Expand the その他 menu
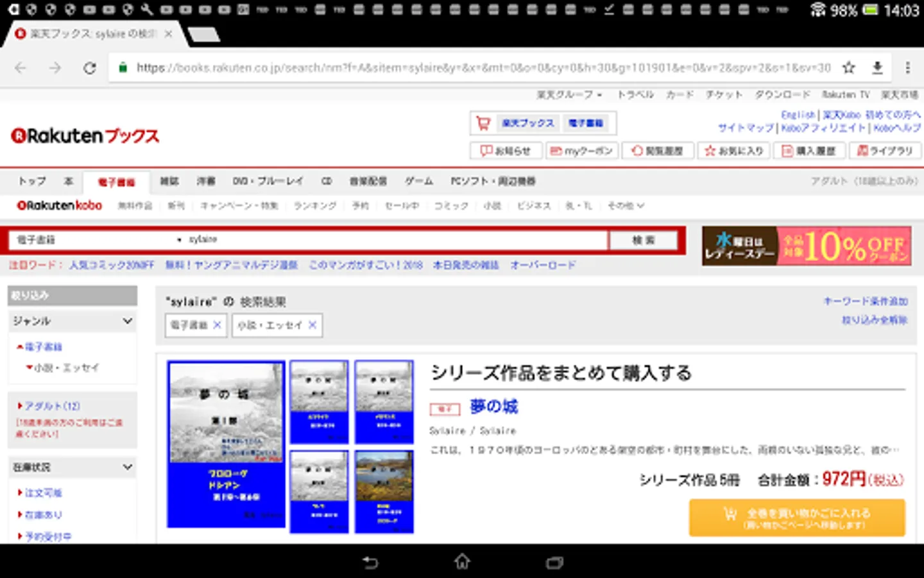 pyautogui.click(x=626, y=206)
